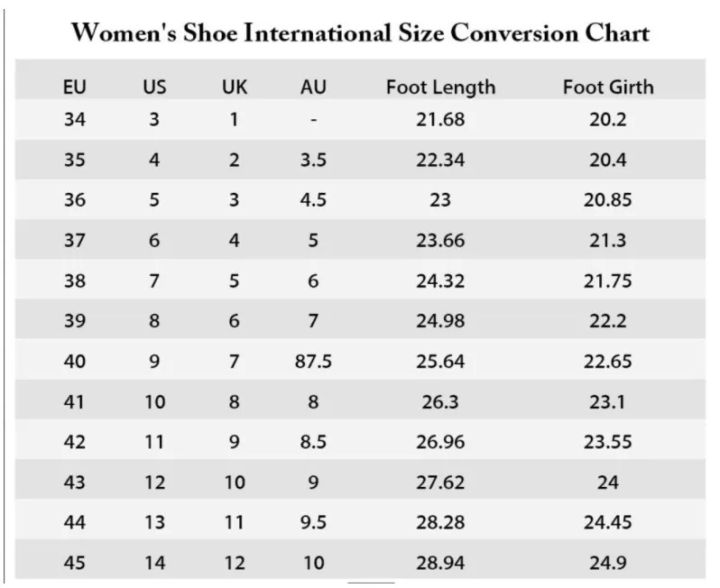The height and width of the screenshot is (588, 720).
Task: Click foot girth value 23.1
Action: click(607, 401)
